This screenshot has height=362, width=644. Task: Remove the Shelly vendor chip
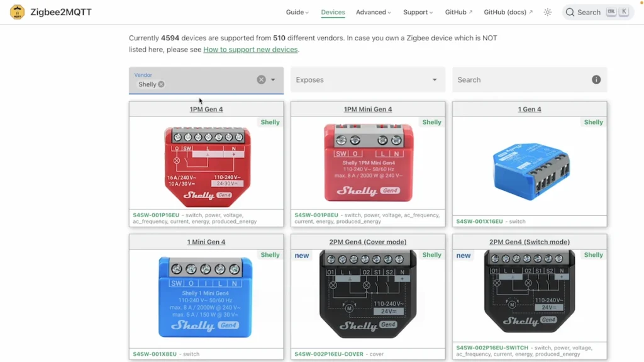161,84
